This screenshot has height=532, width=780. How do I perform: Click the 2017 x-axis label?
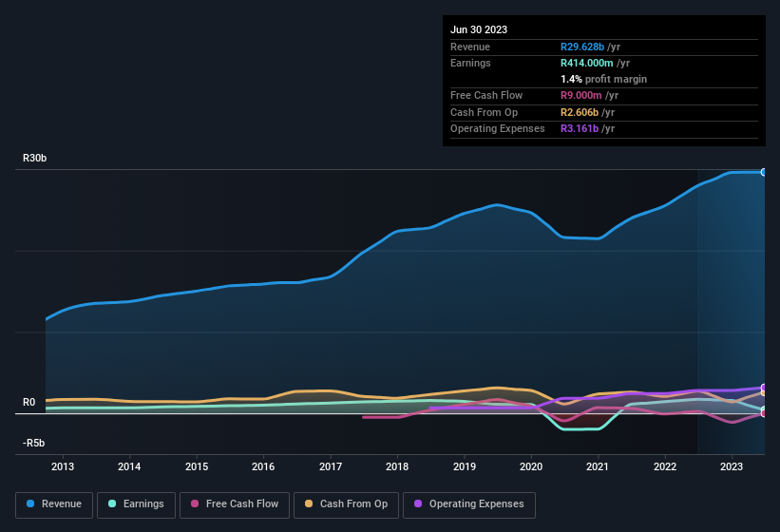(x=331, y=466)
